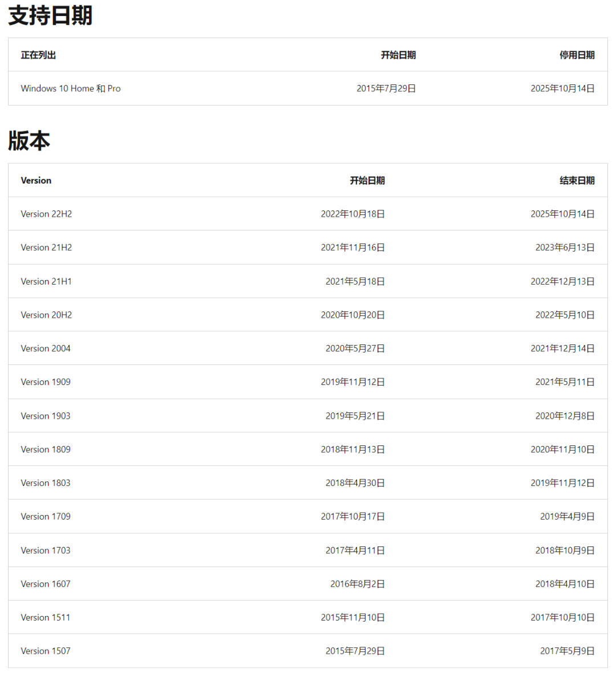616x673 pixels.
Task: Click the Version 1507 start date 2015年7月29日
Action: (x=355, y=650)
